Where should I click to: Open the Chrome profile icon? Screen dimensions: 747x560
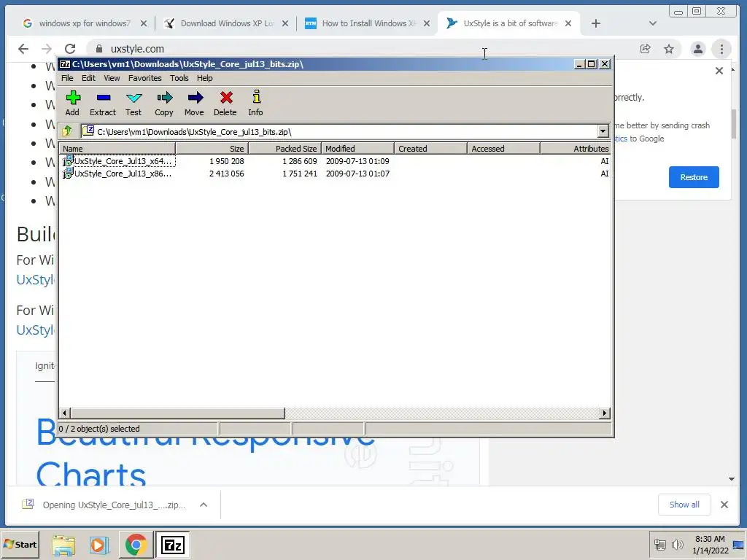point(698,49)
